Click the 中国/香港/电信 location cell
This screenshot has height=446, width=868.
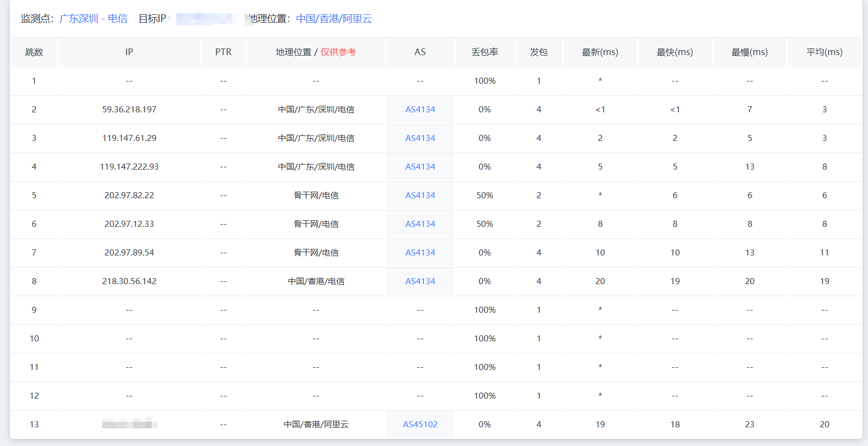click(316, 281)
